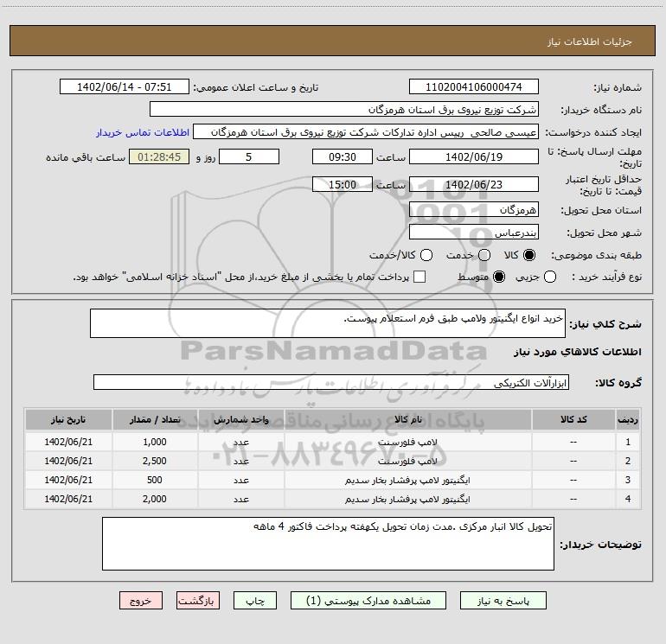
Task: Click the تعداد / مقدار column header
Action: point(155,419)
